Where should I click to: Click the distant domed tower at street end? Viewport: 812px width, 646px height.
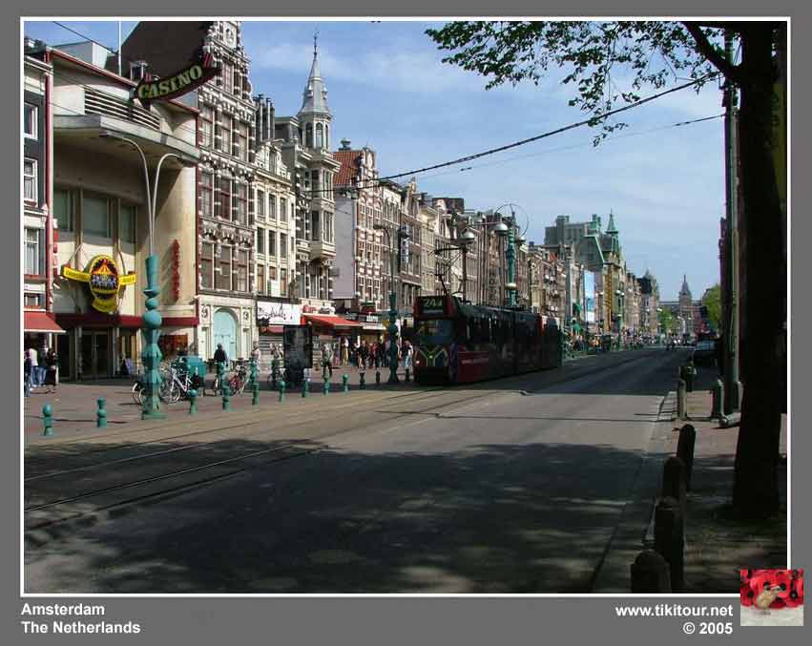coord(684,290)
